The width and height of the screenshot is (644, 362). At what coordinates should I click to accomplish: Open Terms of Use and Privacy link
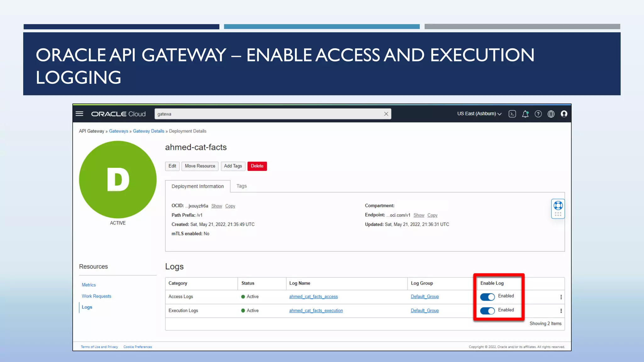(x=99, y=347)
